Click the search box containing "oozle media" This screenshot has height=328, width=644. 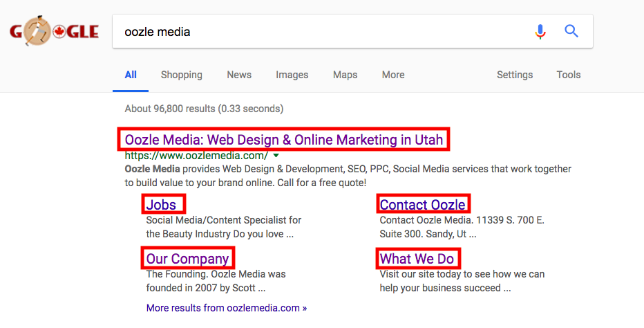coord(352,31)
